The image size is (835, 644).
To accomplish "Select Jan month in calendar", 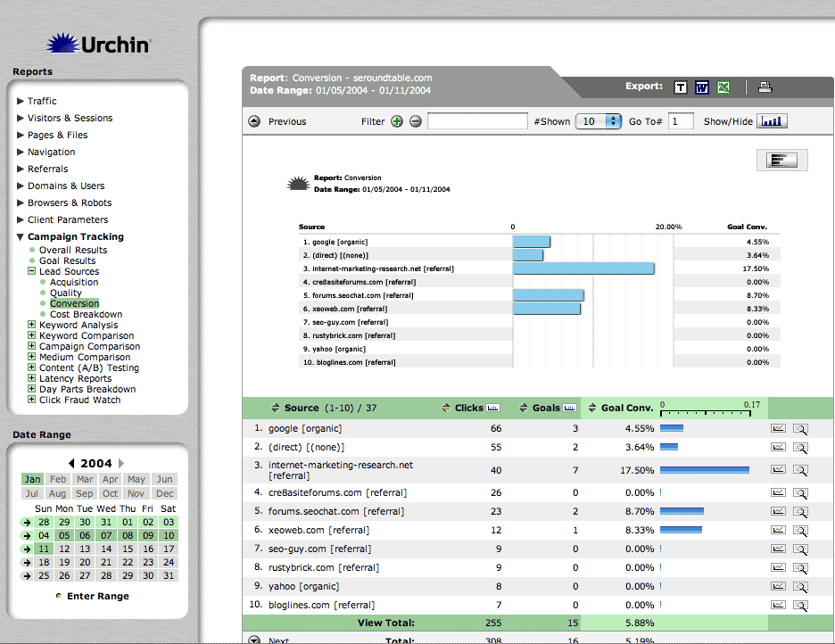I will (32, 479).
